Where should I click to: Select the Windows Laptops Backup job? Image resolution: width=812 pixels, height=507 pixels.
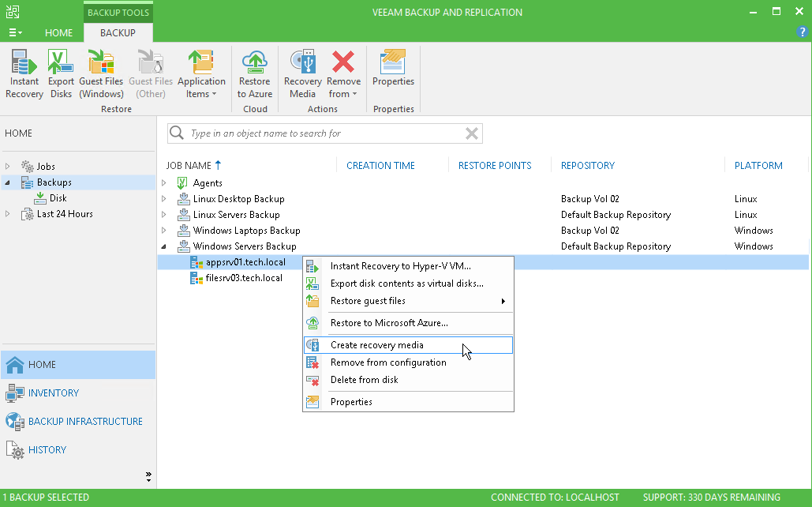pyautogui.click(x=246, y=231)
